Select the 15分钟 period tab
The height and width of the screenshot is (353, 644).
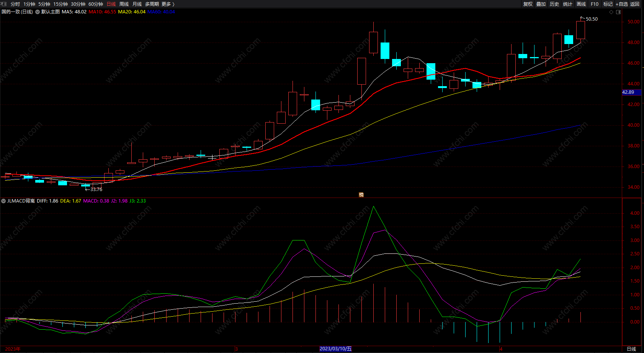60,4
